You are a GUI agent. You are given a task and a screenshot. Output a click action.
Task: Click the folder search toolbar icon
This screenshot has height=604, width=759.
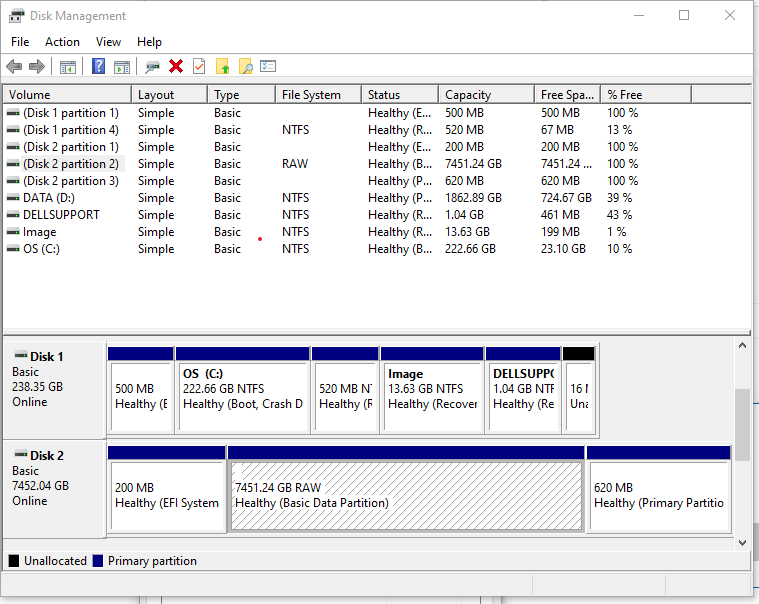pyautogui.click(x=245, y=66)
